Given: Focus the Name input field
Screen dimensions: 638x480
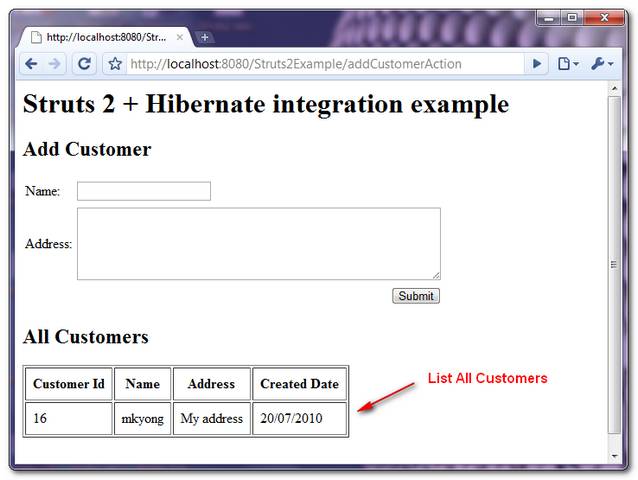Looking at the screenshot, I should click(144, 191).
